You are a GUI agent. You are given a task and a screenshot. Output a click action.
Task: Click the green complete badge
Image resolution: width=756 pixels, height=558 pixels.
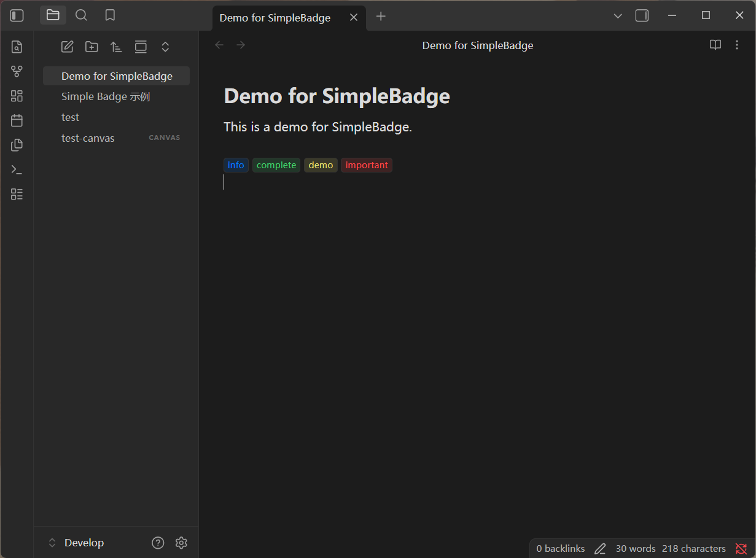coord(276,165)
